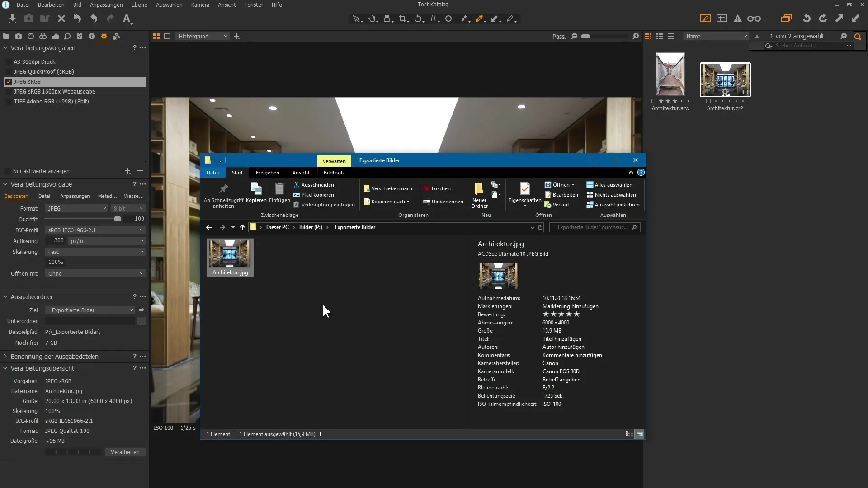The image size is (868, 488).
Task: Click Umbenennen in Explorer ribbon
Action: point(443,202)
